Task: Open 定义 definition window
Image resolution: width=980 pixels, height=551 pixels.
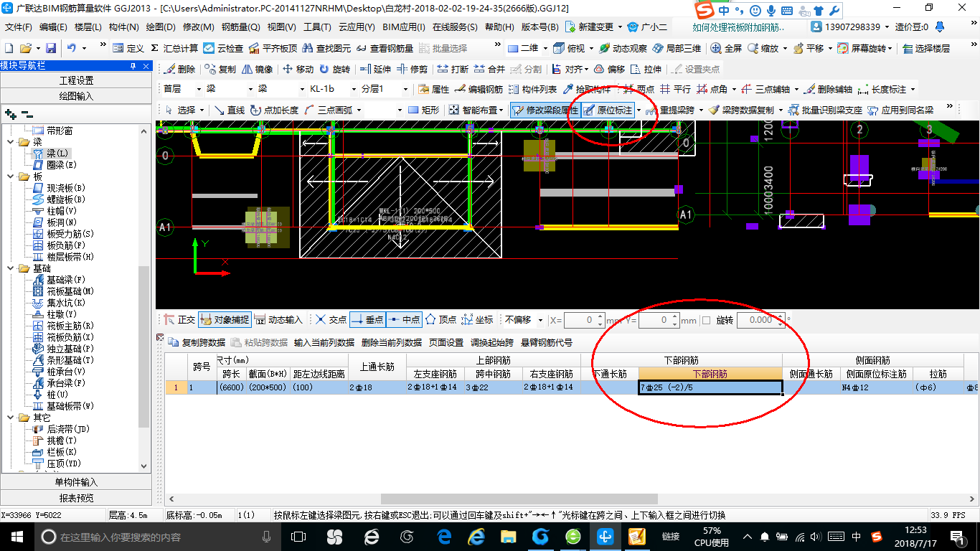Action: coord(128,48)
